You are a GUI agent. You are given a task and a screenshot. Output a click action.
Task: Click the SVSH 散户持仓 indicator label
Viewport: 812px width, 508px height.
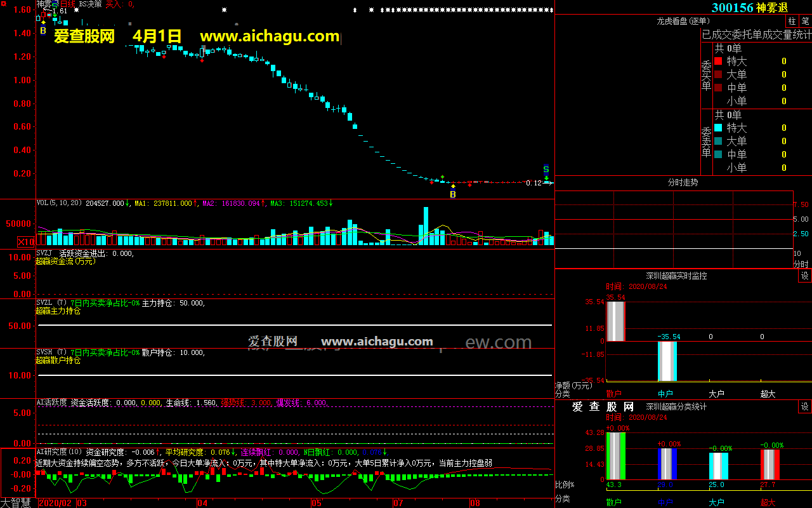pos(121,352)
